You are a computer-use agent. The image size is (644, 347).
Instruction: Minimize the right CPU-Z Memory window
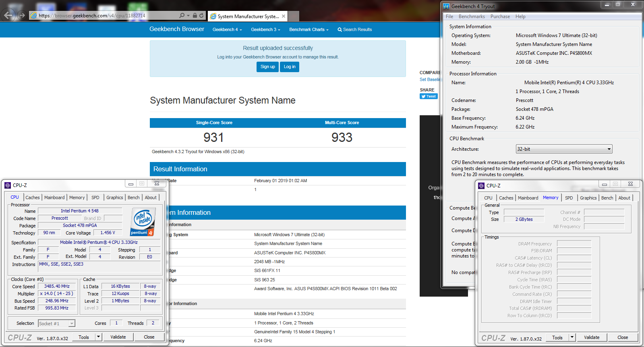coord(605,184)
